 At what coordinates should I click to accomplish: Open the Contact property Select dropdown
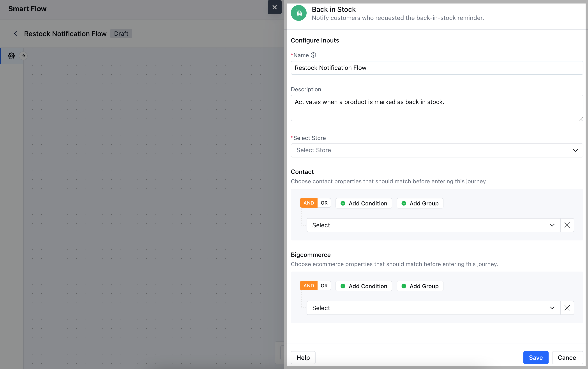coord(433,225)
